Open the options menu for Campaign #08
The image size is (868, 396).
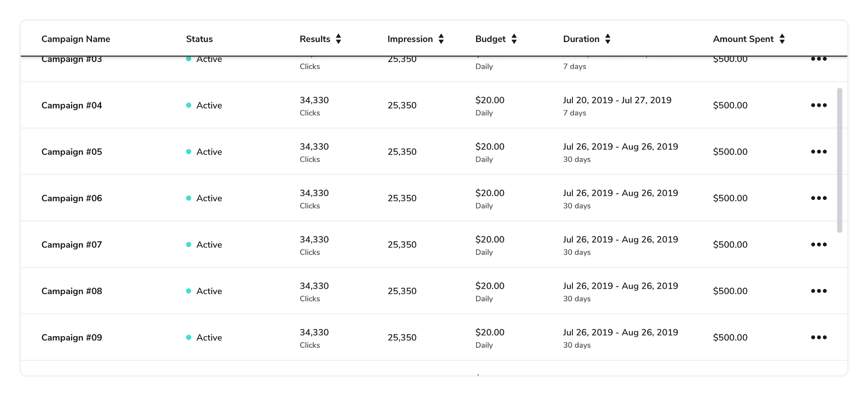[x=819, y=291]
